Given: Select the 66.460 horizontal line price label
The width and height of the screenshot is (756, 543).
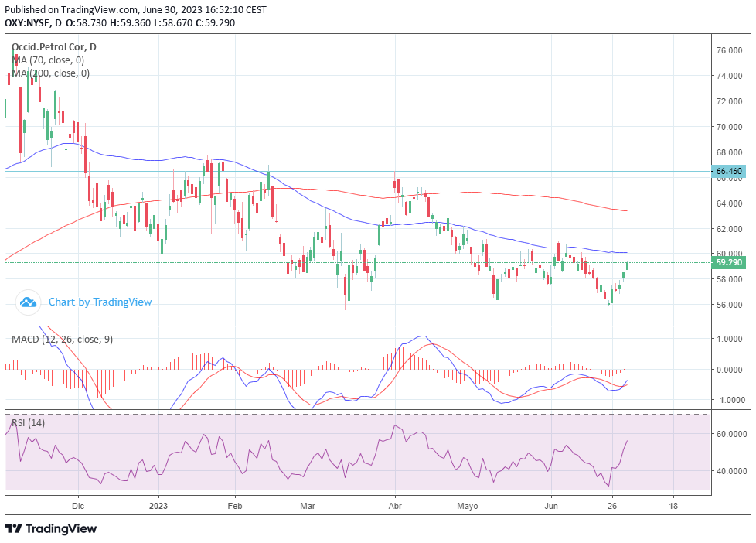Looking at the screenshot, I should tap(728, 172).
